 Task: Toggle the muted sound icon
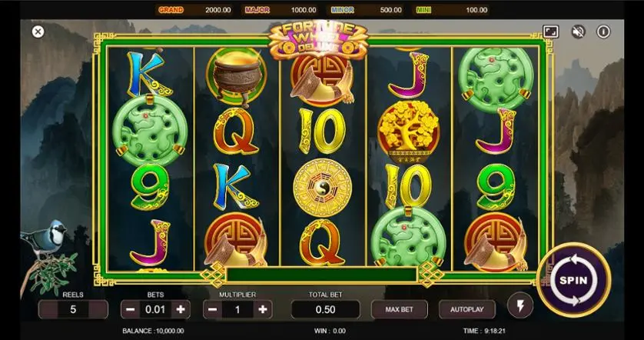[x=578, y=32]
